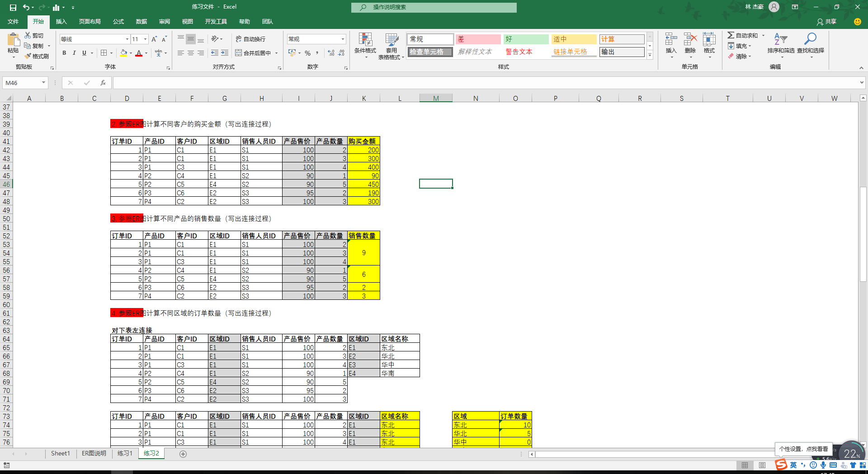
Task: Apply the 检查单元格 cell style
Action: 430,52
